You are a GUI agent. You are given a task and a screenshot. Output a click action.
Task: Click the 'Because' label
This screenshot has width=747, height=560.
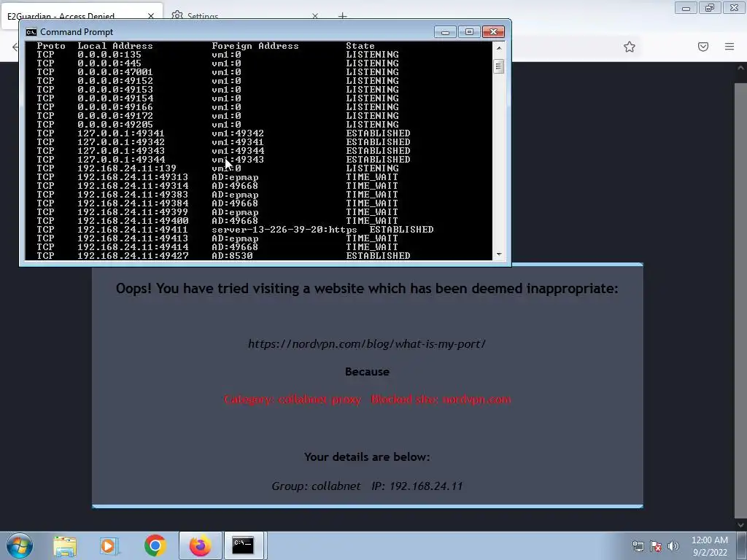tap(367, 371)
